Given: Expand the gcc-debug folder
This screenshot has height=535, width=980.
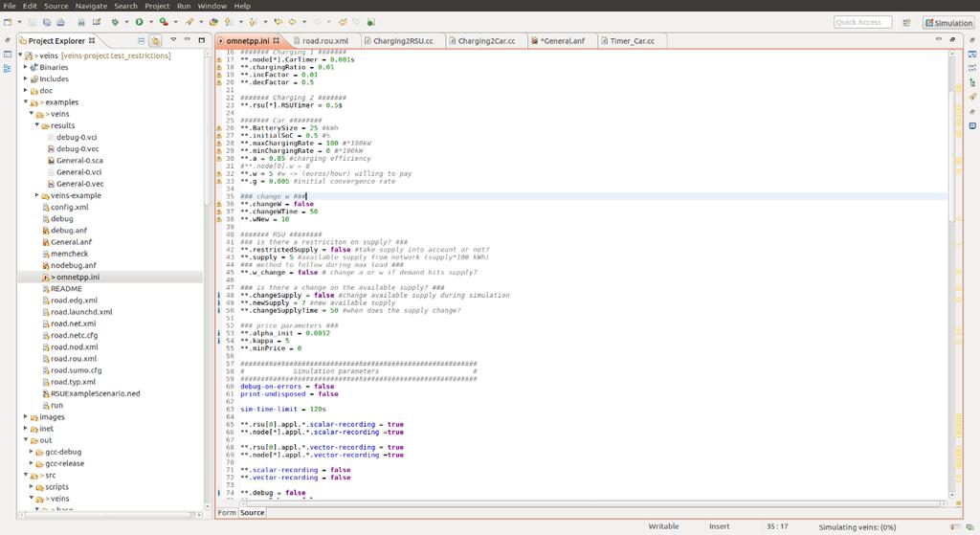Looking at the screenshot, I should (x=32, y=451).
